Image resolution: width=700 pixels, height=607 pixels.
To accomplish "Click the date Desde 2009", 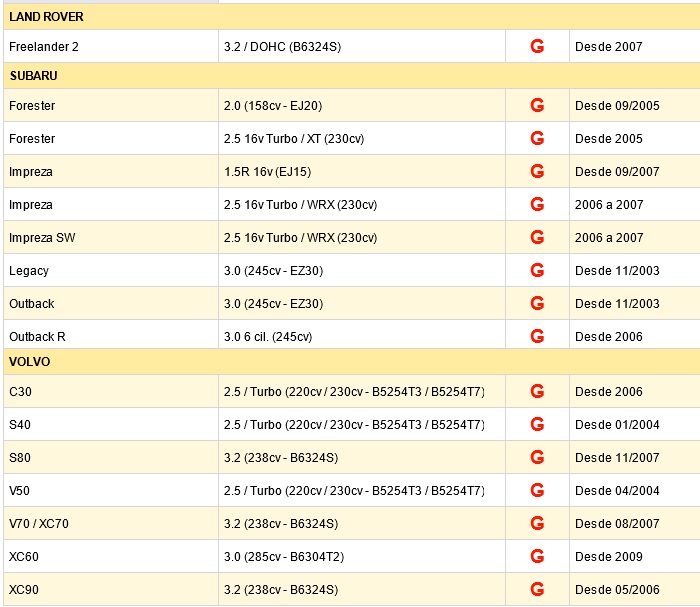I will click(609, 557).
